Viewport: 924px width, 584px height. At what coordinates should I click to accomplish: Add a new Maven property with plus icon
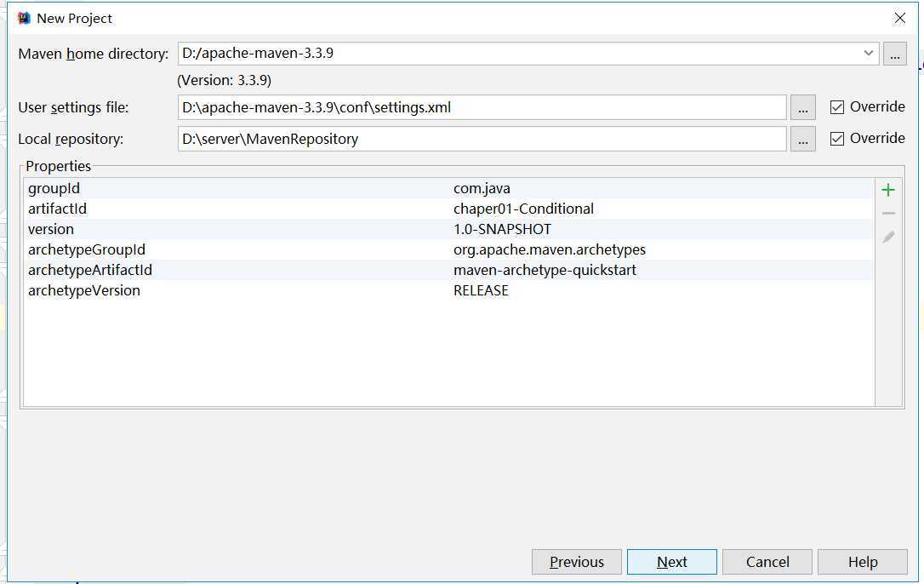tap(888, 190)
